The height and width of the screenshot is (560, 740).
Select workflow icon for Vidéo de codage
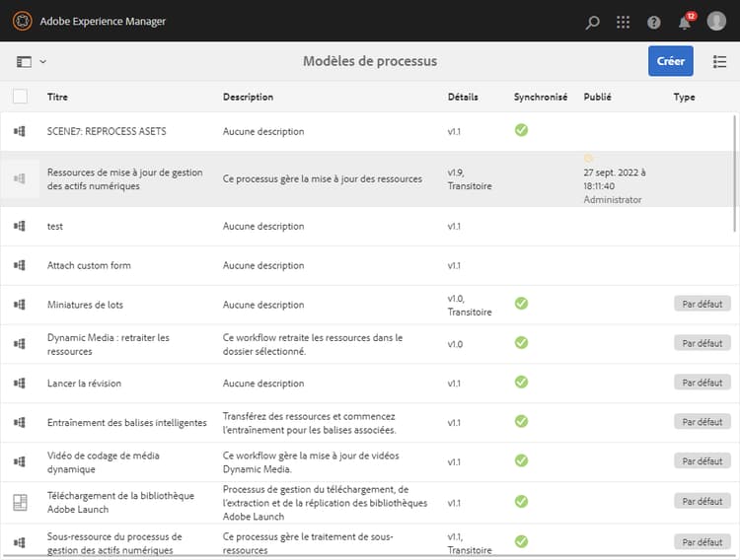[x=20, y=461]
